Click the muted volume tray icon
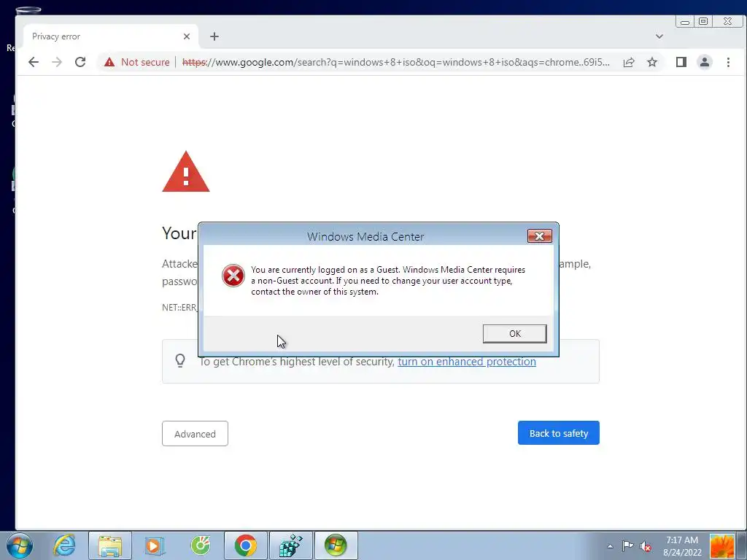This screenshot has height=560, width=747. [x=646, y=546]
